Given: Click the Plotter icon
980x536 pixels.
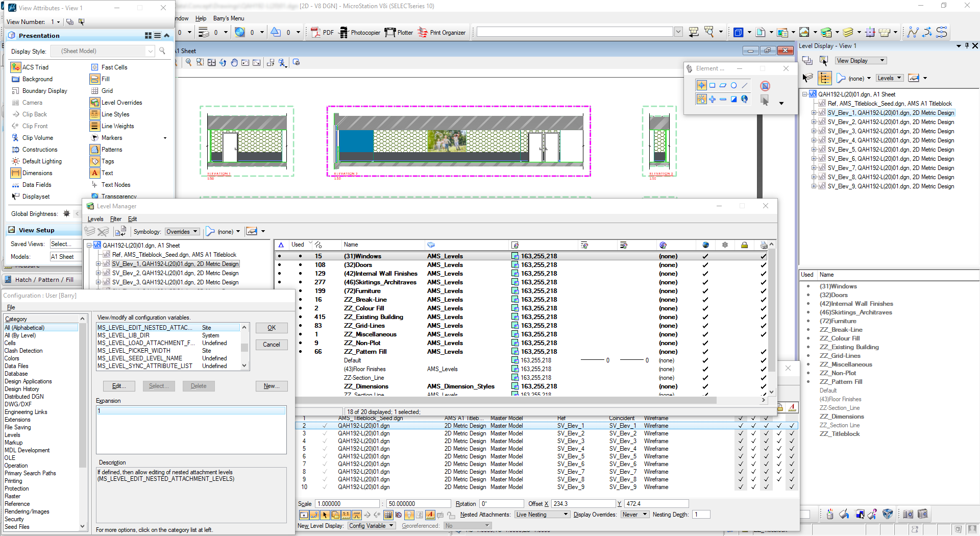Looking at the screenshot, I should pos(390,33).
